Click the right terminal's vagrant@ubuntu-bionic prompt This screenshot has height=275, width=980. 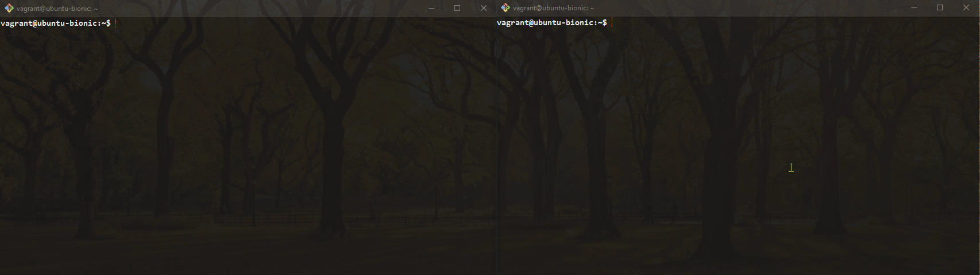point(552,23)
